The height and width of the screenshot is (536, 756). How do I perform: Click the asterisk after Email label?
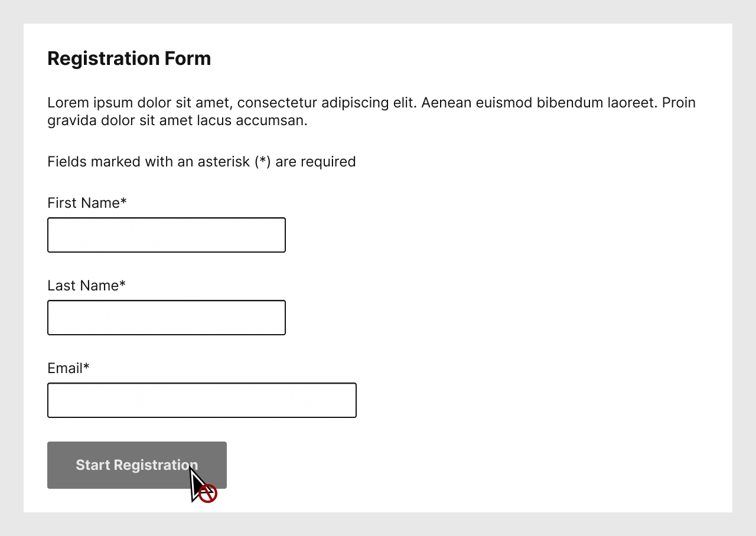[86, 367]
